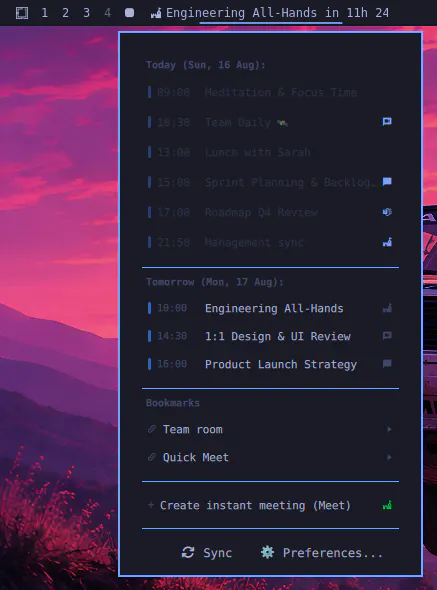Toggle the Engineering All-Hands countdown indicator
The image size is (437, 590).
click(x=270, y=13)
